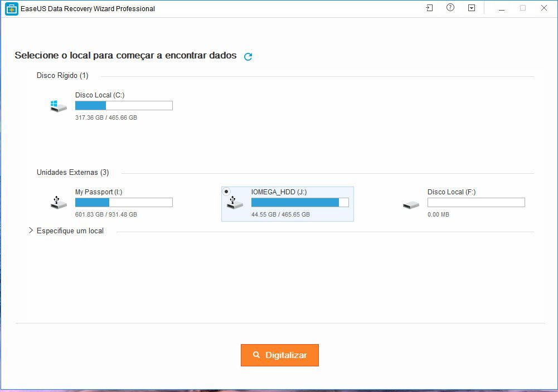Image resolution: width=558 pixels, height=392 pixels.
Task: Click the Disco Local (F:) empty usage bar
Action: tap(476, 203)
